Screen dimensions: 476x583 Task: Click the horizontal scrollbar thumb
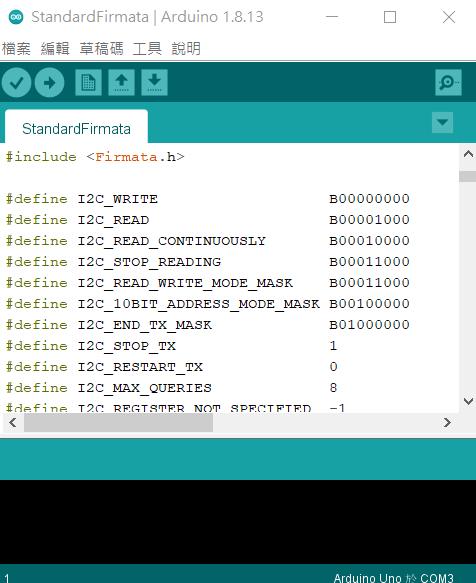pyautogui.click(x=118, y=423)
